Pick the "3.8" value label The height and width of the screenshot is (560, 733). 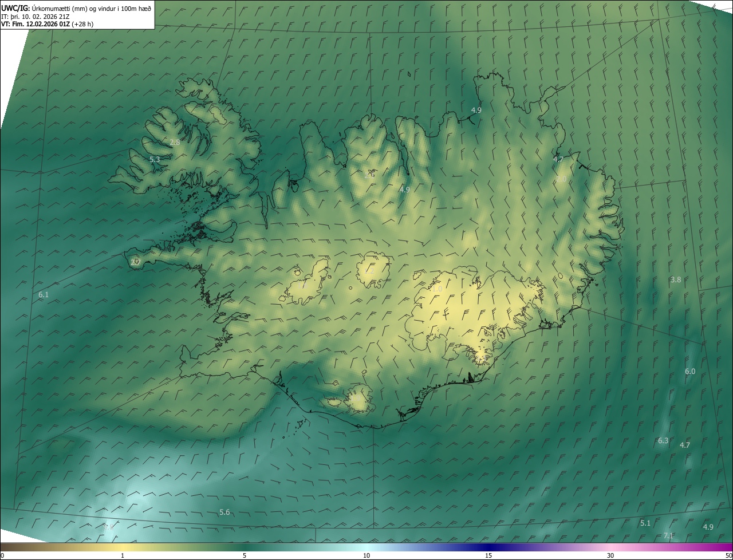pyautogui.click(x=676, y=279)
